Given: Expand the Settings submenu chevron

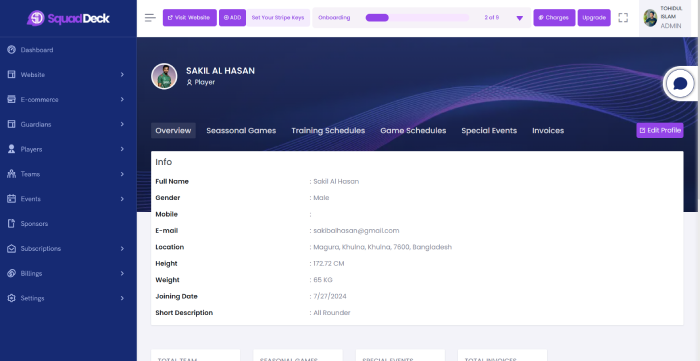Looking at the screenshot, I should [x=122, y=298].
